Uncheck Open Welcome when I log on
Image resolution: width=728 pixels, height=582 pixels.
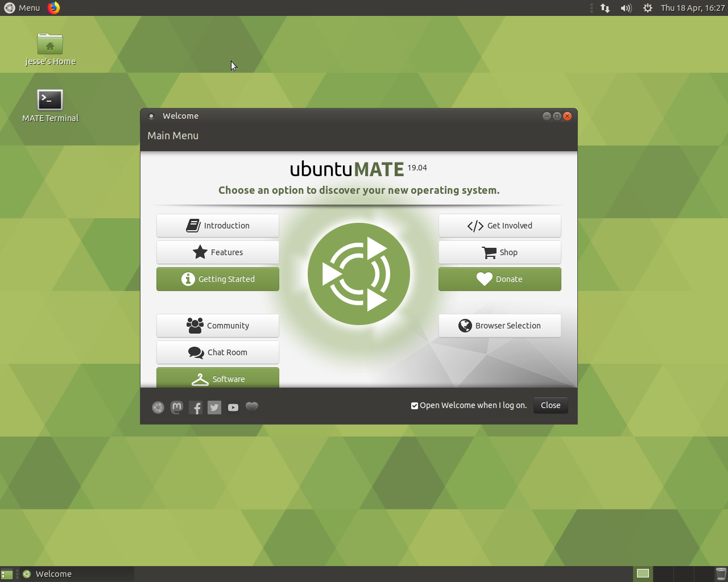tap(415, 406)
